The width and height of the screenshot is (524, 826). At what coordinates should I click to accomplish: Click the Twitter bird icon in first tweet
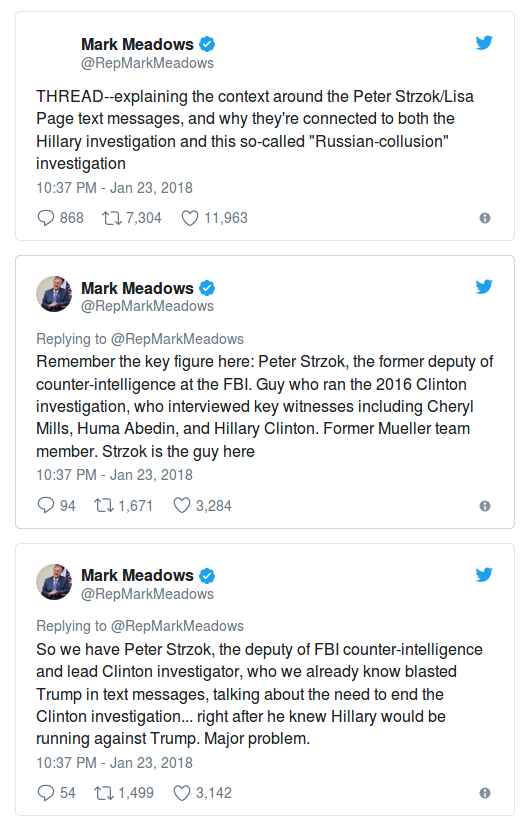click(x=483, y=43)
